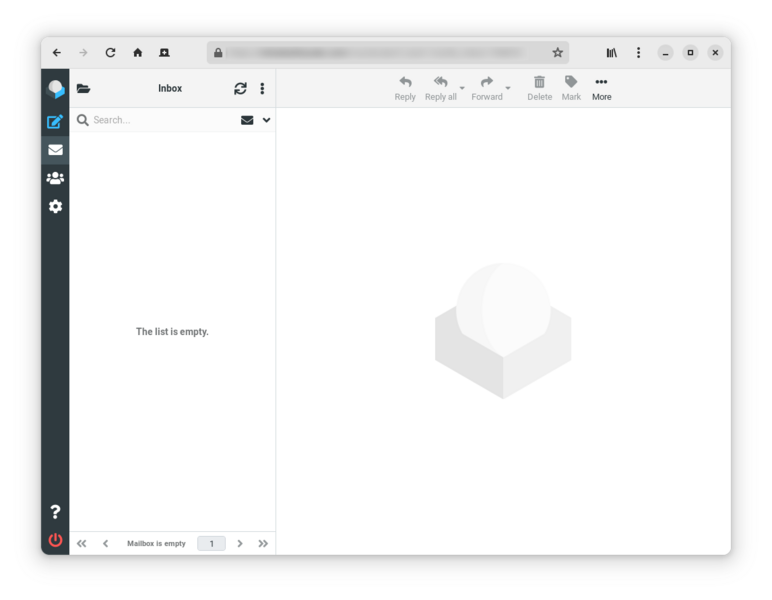Minimize the browser window
Screen dimensions: 772x600
[x=665, y=53]
